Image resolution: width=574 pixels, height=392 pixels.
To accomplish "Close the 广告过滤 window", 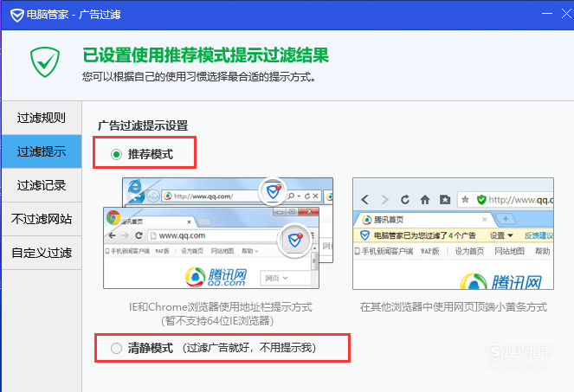I will 566,14.
